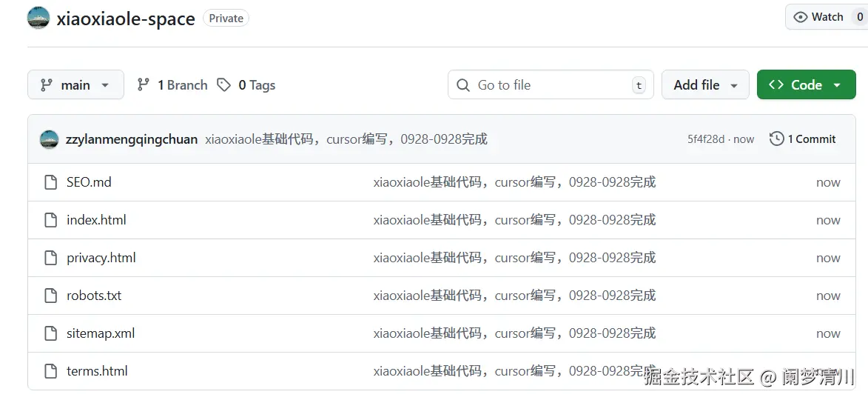Open the commit message link for SEO.md
The width and height of the screenshot is (868, 400).
514,182
